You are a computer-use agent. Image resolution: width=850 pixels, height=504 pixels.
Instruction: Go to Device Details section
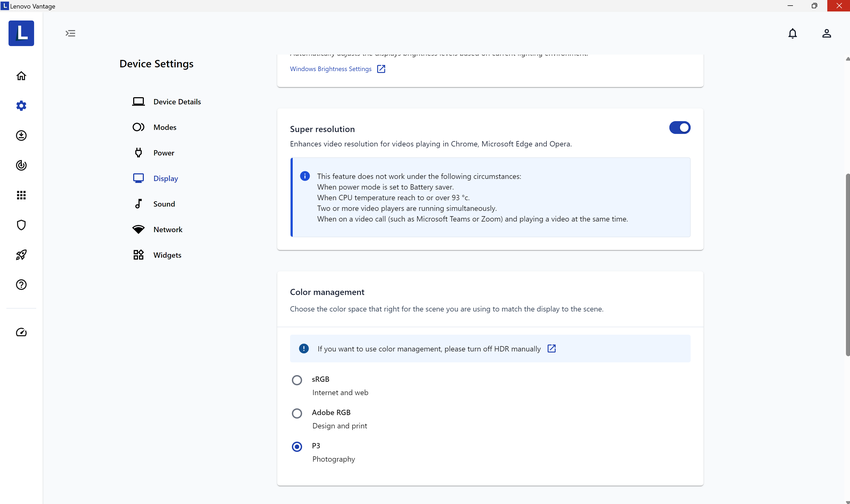tap(176, 102)
